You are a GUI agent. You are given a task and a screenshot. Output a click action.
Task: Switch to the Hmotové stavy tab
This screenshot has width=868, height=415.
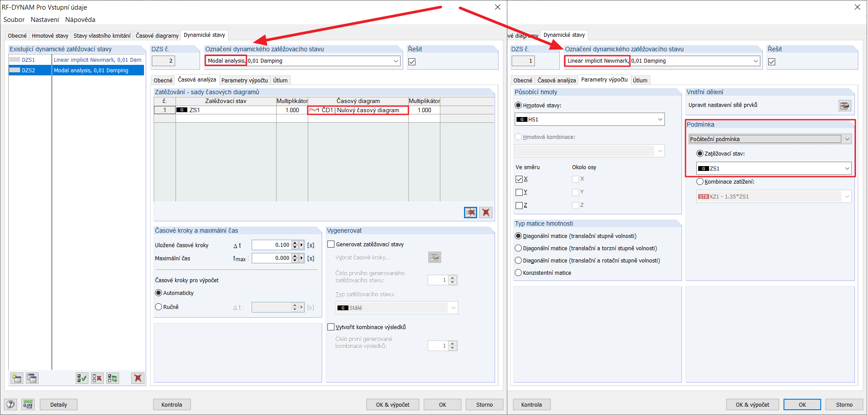(x=50, y=35)
